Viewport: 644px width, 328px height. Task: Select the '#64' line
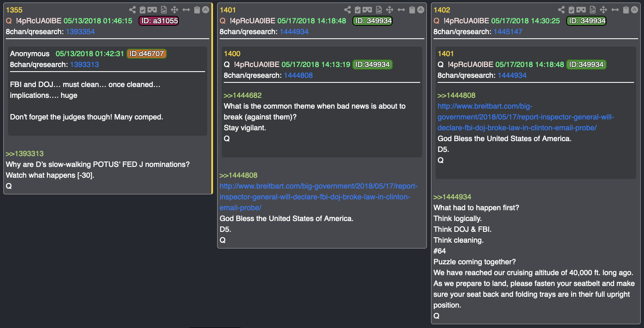(440, 251)
